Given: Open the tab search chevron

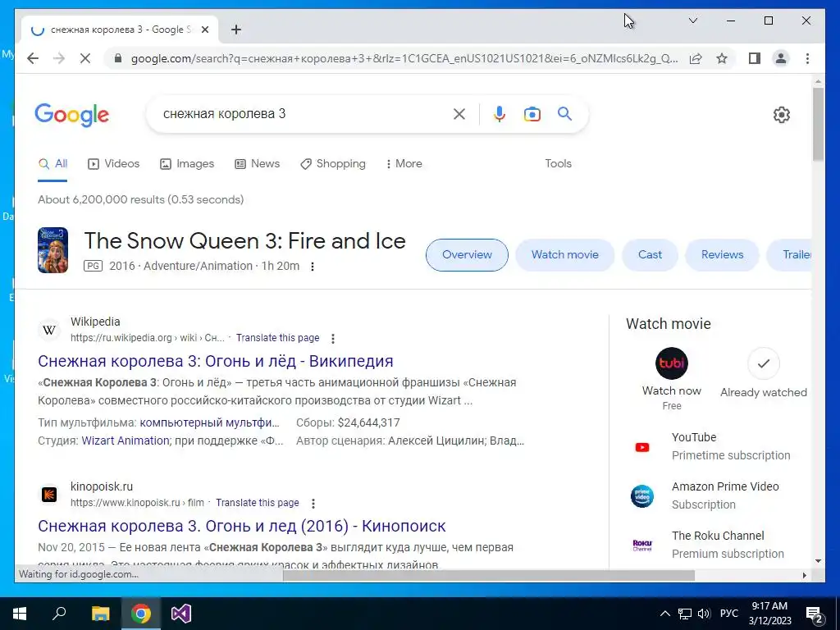Looking at the screenshot, I should 692,21.
